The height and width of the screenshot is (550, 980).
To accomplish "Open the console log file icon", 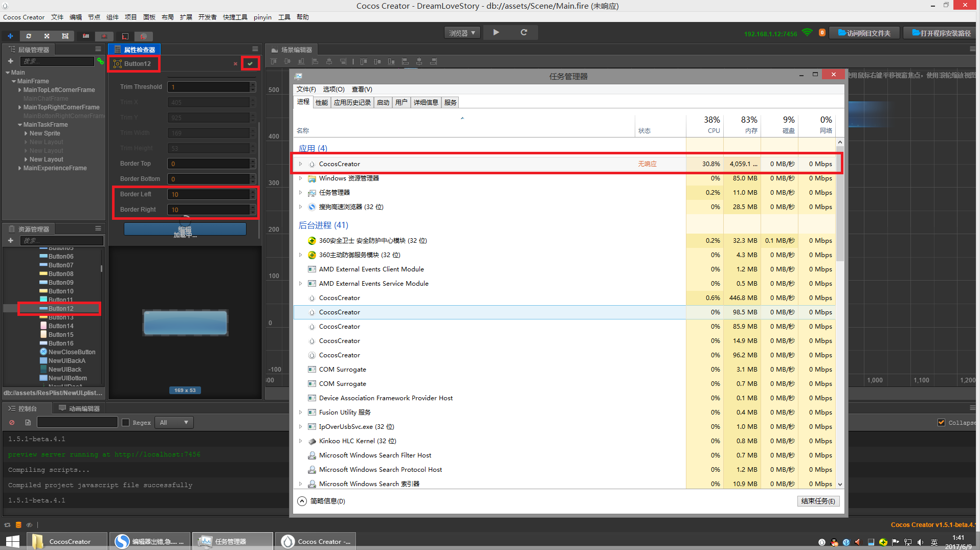I will 28,423.
